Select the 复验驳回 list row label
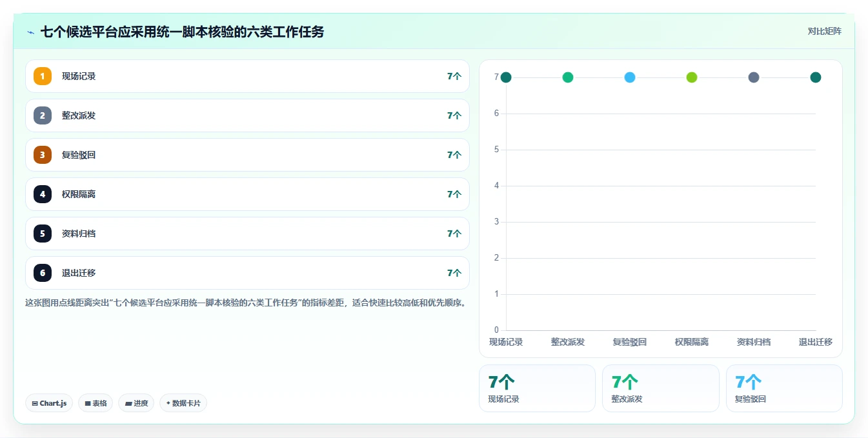Viewport: 868px width, 438px height. (79, 155)
